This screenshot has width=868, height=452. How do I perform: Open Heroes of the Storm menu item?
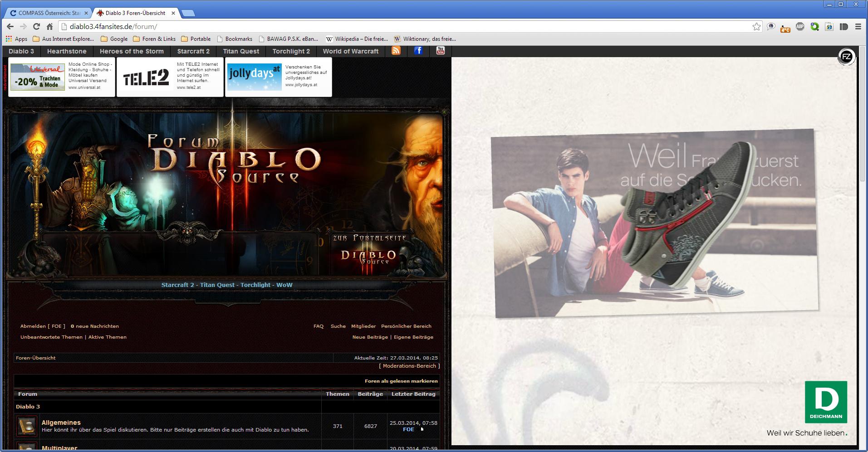pos(132,51)
